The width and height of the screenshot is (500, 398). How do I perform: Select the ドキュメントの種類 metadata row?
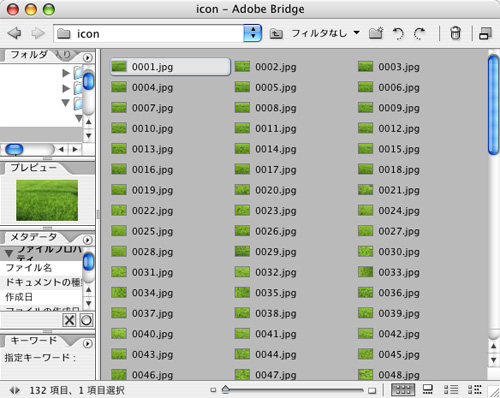pos(41,282)
